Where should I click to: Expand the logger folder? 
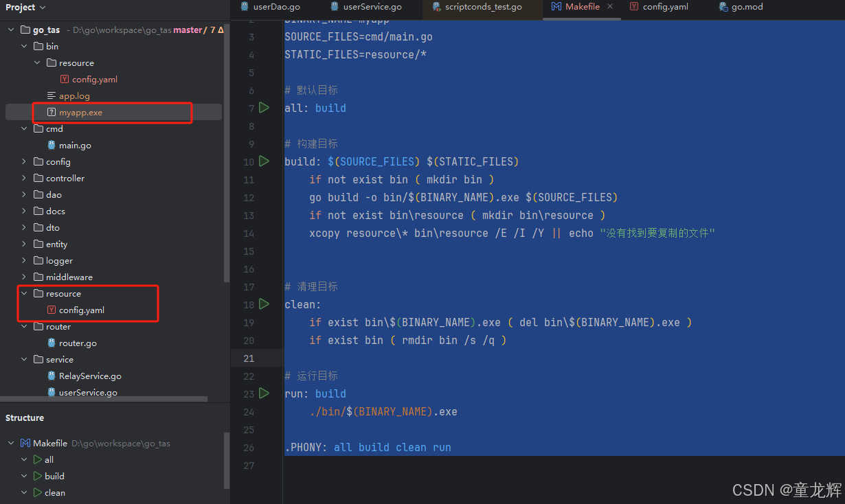click(24, 261)
